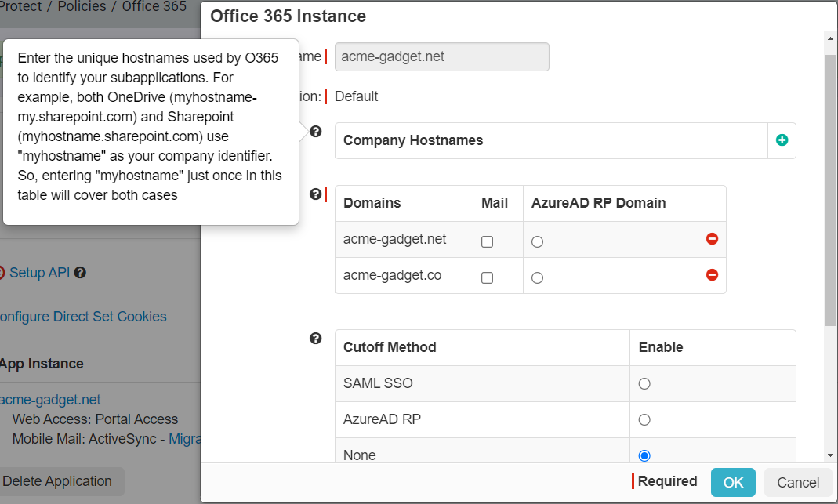Click the AzureAD RP row label
838x504 pixels.
tap(382, 419)
